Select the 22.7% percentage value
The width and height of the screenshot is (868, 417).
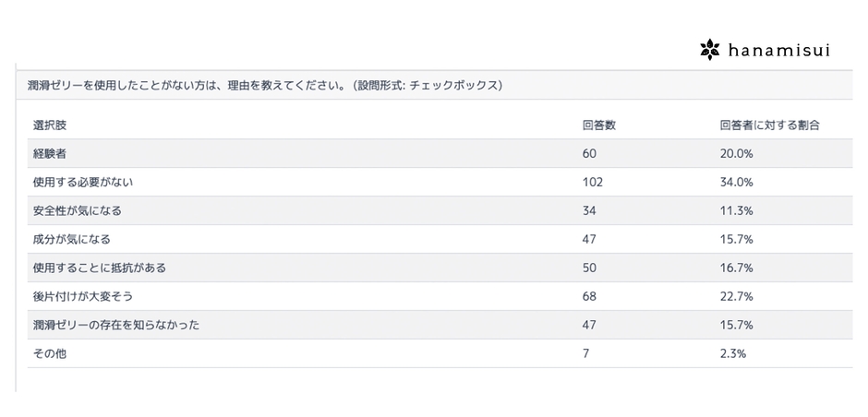click(737, 296)
